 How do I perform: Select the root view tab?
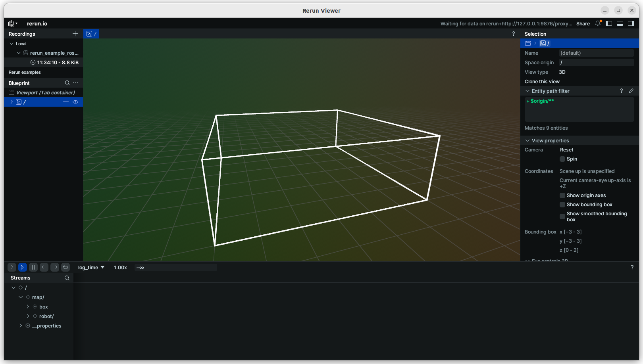click(91, 34)
